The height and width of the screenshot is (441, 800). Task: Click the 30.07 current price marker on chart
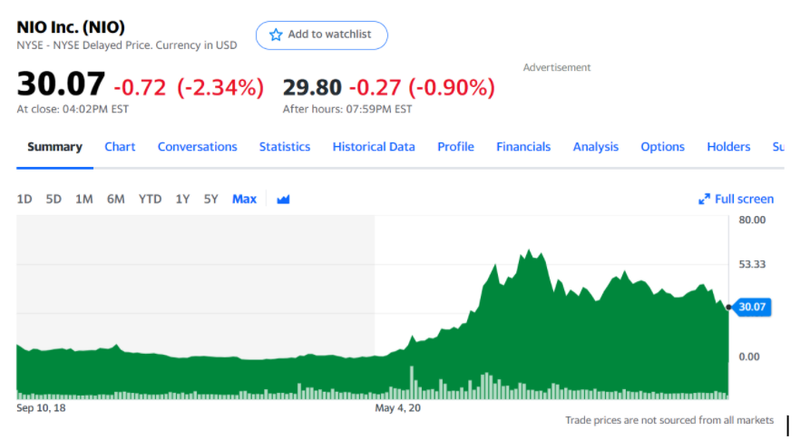point(752,307)
